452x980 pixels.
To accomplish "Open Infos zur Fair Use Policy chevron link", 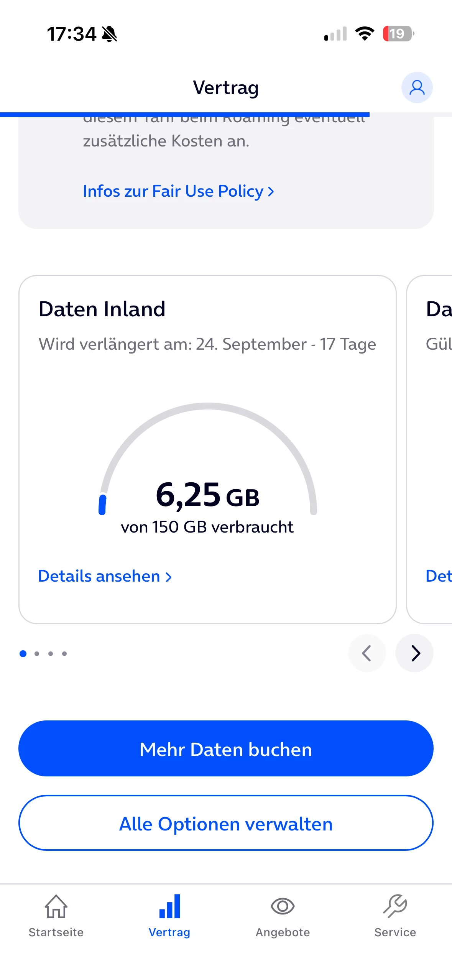I will coord(178,191).
